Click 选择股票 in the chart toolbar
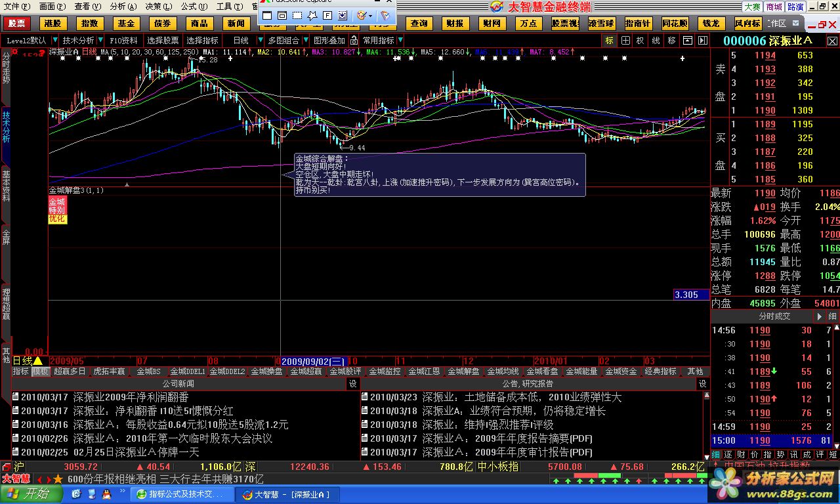This screenshot has height=504, width=840. pos(163,41)
